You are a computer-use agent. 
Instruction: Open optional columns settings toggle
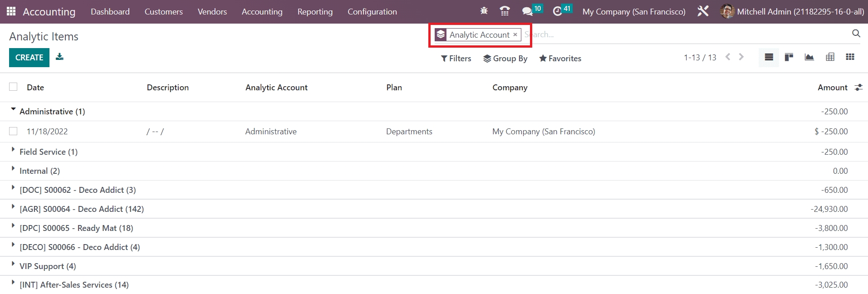(x=858, y=88)
